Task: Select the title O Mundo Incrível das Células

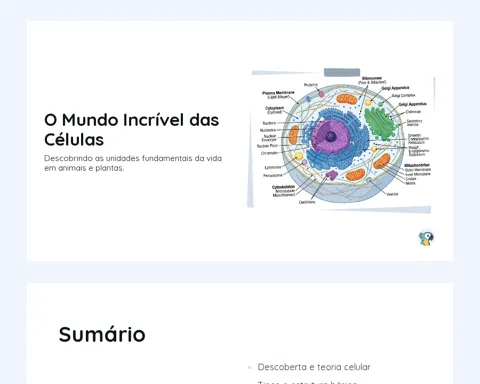Action: [132, 129]
